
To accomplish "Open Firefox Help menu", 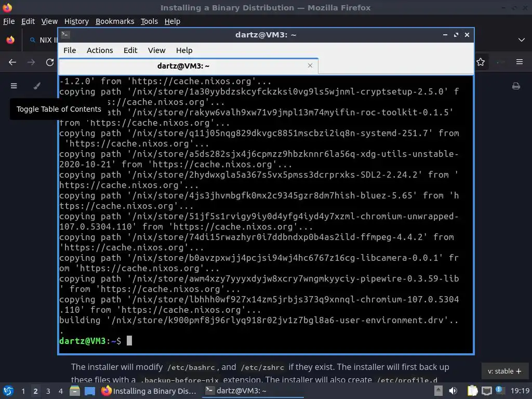I will (x=172, y=21).
